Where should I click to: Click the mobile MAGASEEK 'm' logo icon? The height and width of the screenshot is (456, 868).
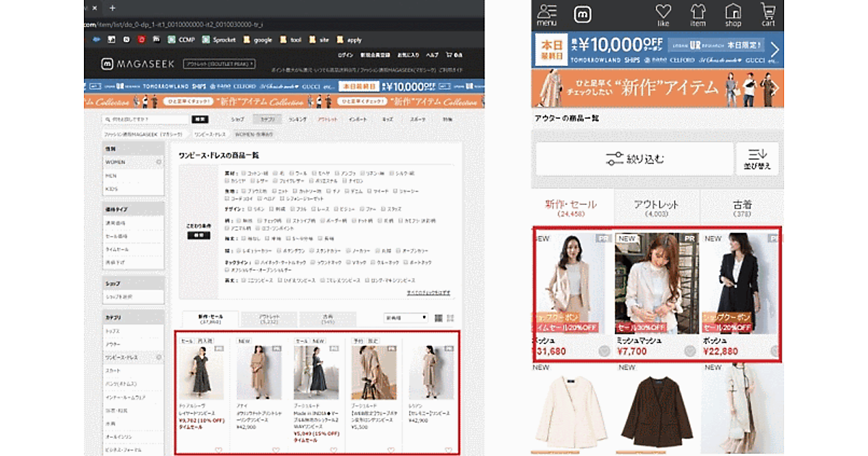click(x=583, y=14)
